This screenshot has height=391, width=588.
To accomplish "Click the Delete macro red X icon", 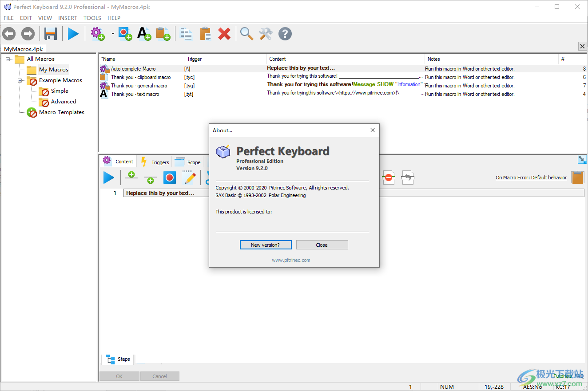I will 224,33.
